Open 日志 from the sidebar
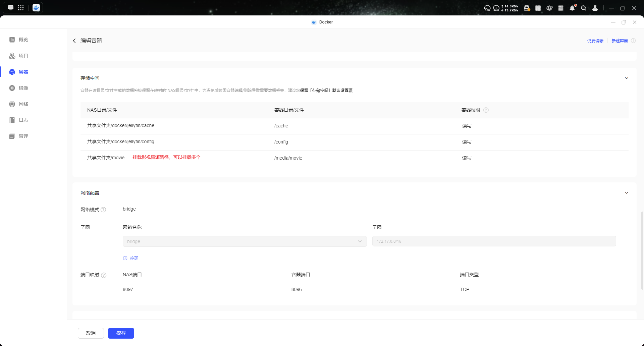 click(23, 120)
